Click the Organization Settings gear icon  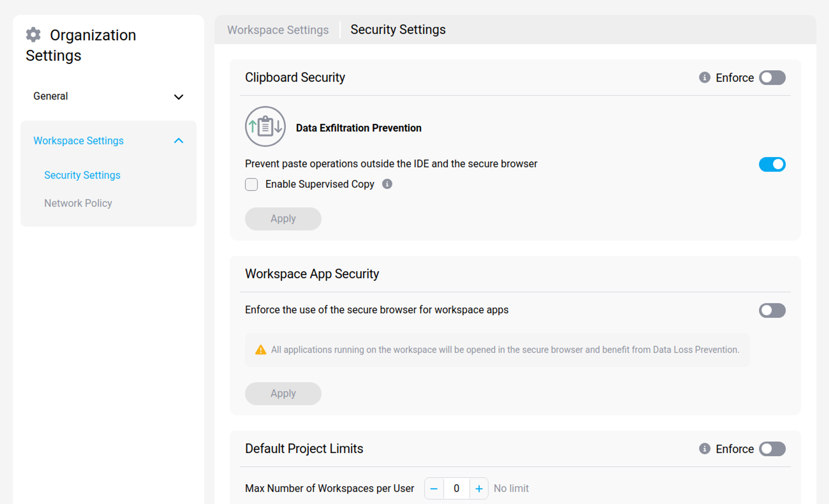[x=33, y=35]
